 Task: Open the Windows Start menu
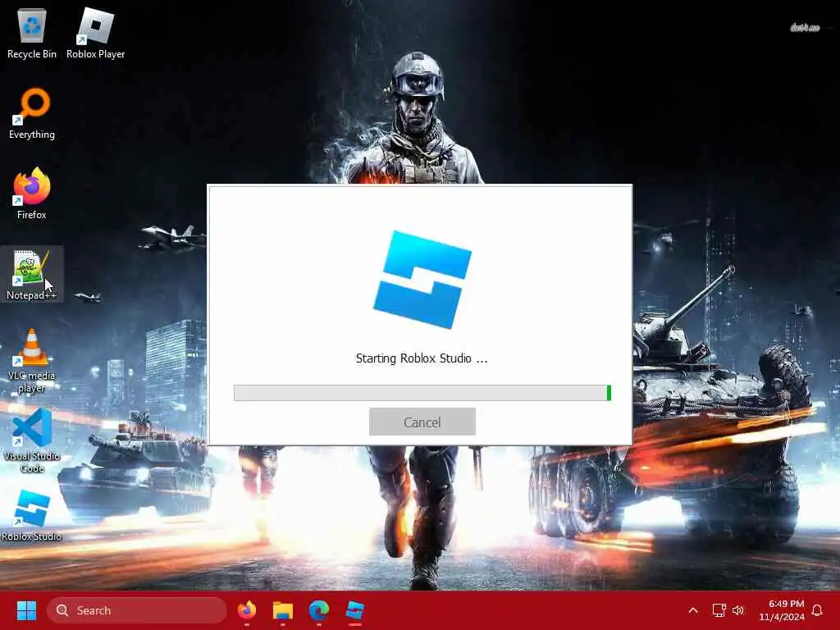coord(26,610)
